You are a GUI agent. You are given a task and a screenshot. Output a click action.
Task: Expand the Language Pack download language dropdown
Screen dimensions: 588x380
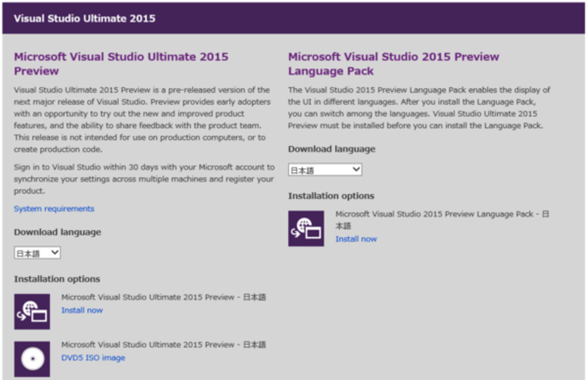pos(325,170)
